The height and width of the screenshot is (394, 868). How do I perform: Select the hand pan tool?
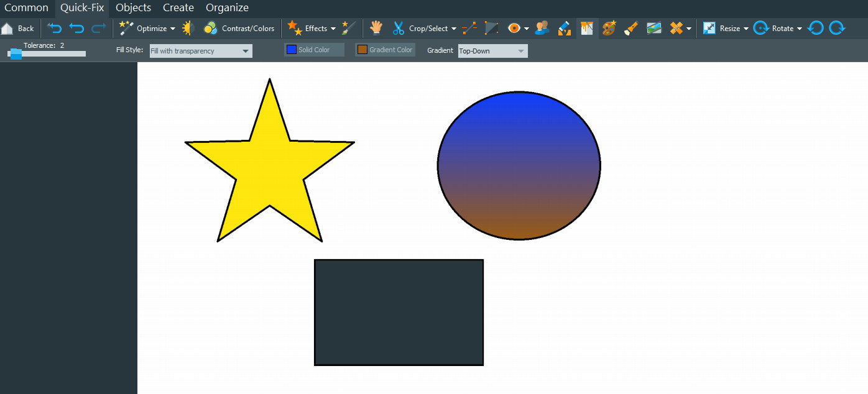376,28
